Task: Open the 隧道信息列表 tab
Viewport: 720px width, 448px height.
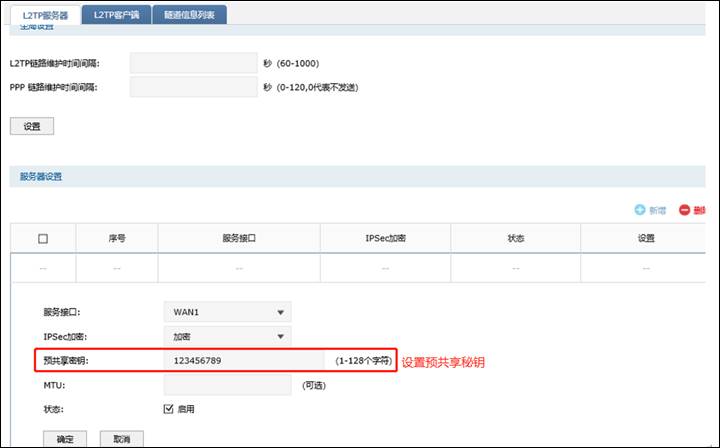Action: tap(189, 14)
